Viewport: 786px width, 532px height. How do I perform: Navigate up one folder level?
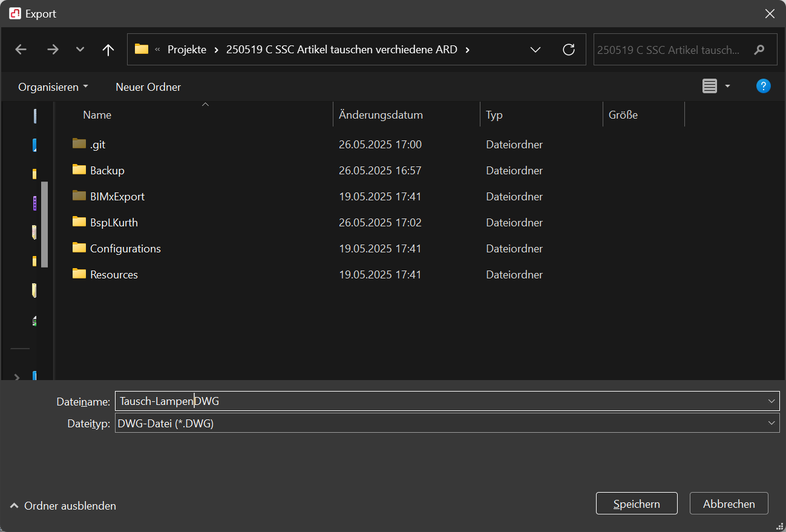pyautogui.click(x=108, y=50)
